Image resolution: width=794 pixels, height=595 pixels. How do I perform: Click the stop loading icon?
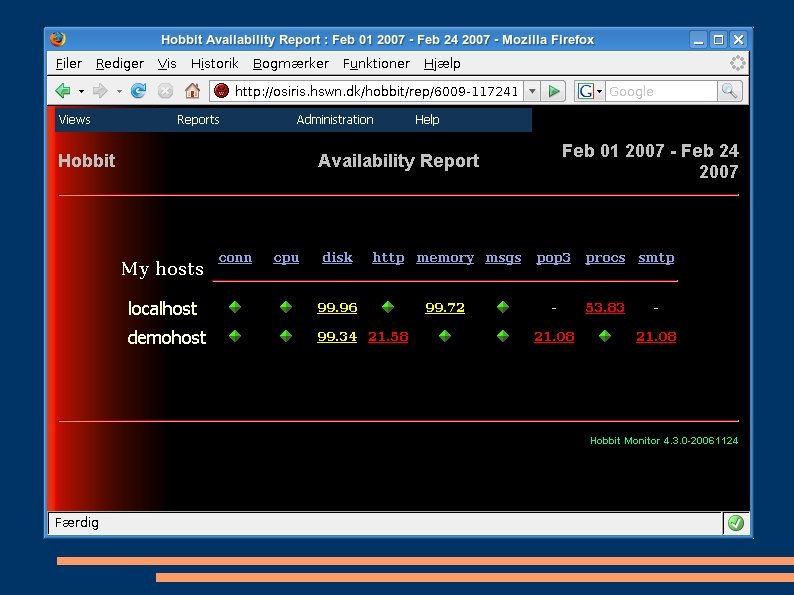click(x=165, y=91)
